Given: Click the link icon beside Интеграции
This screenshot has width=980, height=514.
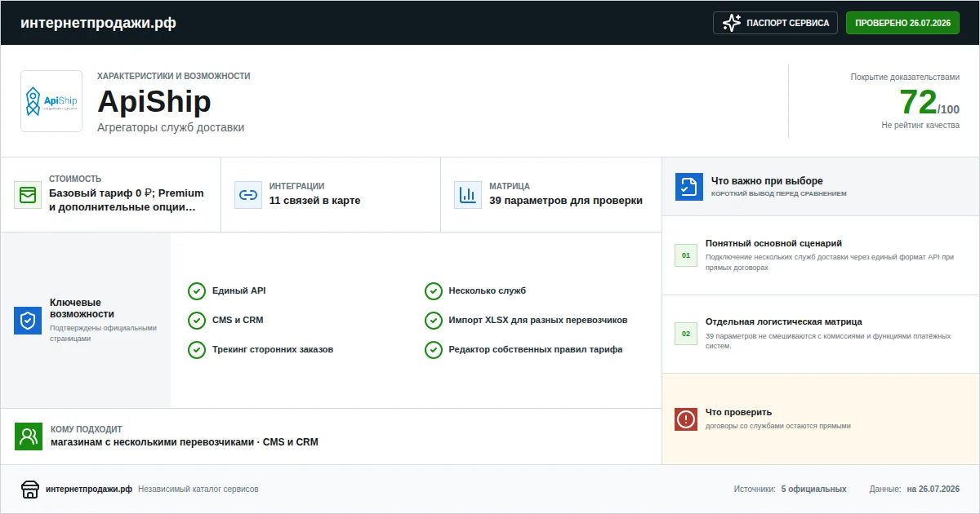Looking at the screenshot, I should tap(248, 195).
